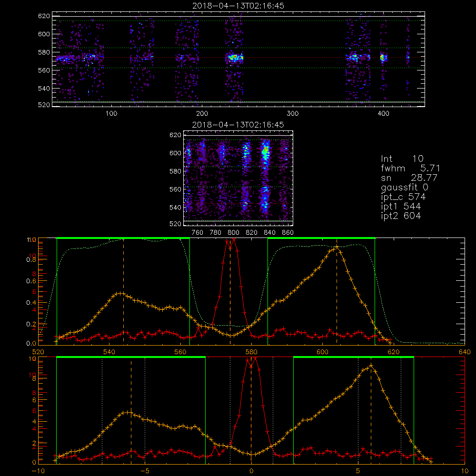The width and height of the screenshot is (476, 476).
Task: Click the timestamp title above the small middle image
Action: pyautogui.click(x=238, y=125)
